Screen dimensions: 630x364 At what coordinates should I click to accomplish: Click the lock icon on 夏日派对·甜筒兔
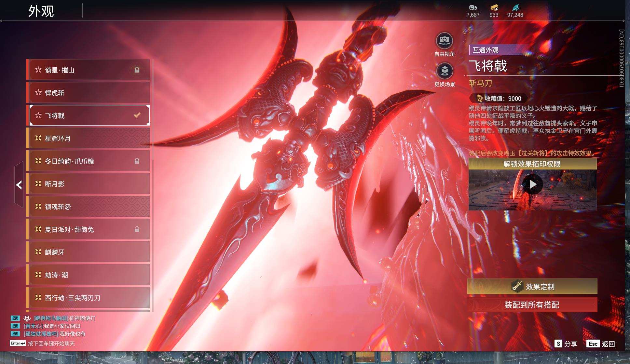click(x=137, y=229)
